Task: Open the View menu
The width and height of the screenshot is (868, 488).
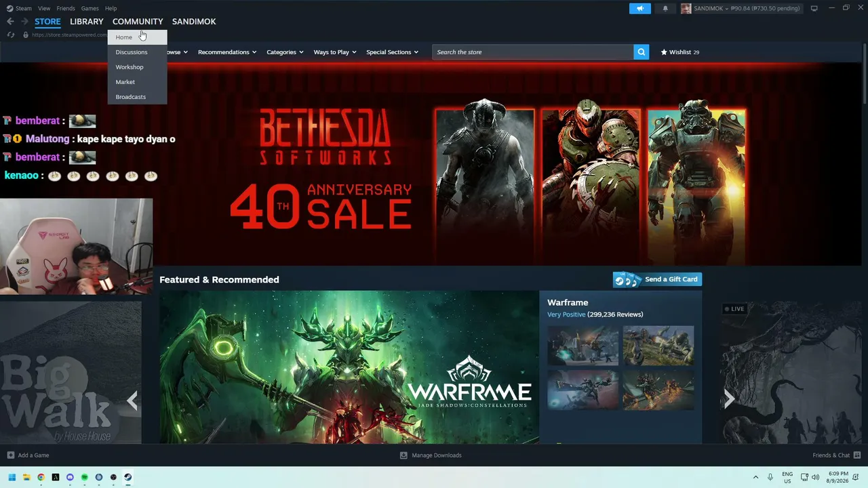Action: point(44,8)
